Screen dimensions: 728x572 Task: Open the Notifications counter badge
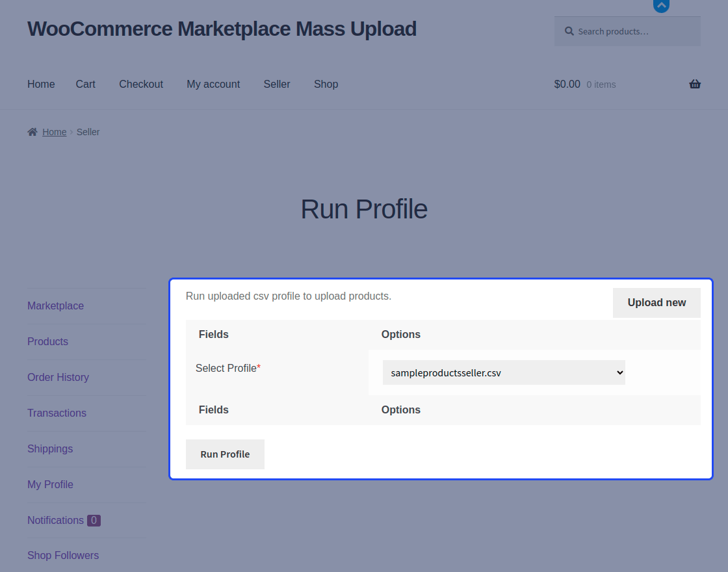pos(94,520)
